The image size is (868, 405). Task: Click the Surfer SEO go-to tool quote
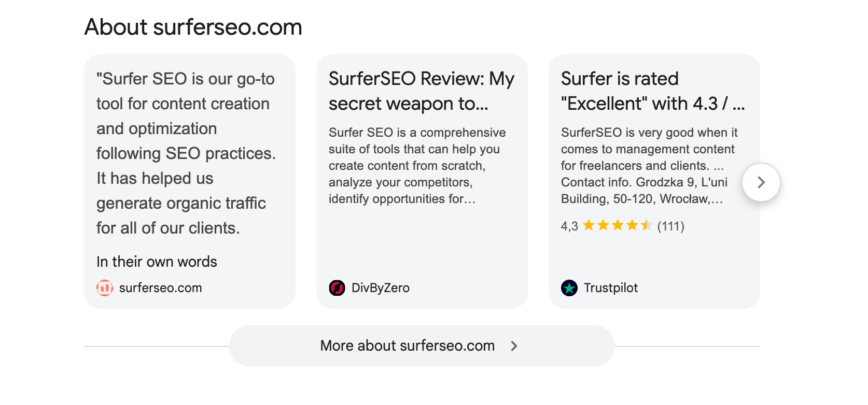tap(186, 153)
